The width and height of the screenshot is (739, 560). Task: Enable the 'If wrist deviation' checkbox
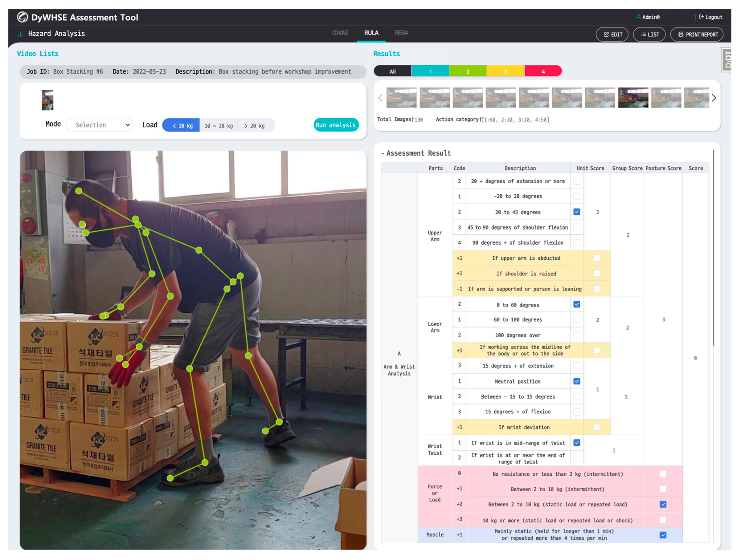click(x=596, y=427)
